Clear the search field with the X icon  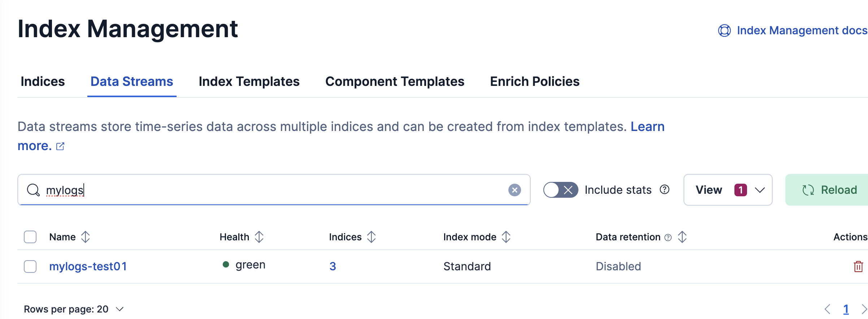coord(515,190)
